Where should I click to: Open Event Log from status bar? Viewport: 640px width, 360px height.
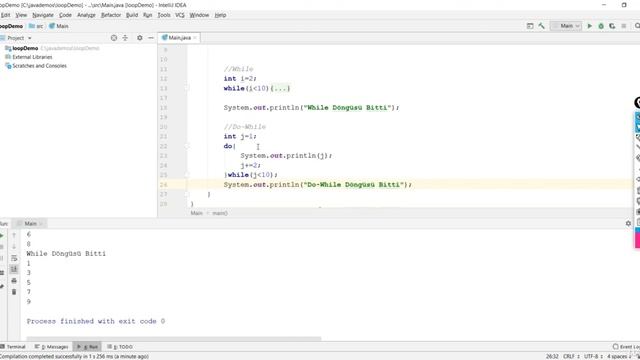(626, 347)
